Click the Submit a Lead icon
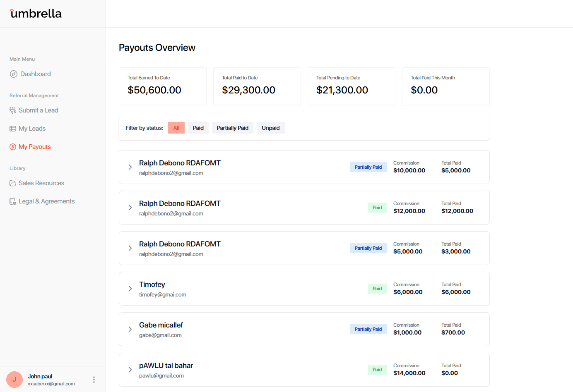This screenshot has height=392, width=573. pyautogui.click(x=12, y=110)
